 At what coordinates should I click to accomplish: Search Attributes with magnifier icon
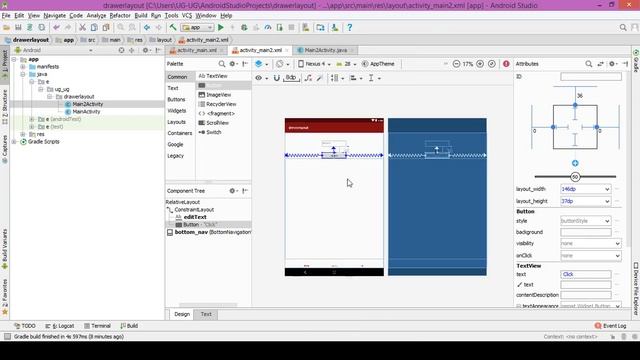tap(589, 64)
